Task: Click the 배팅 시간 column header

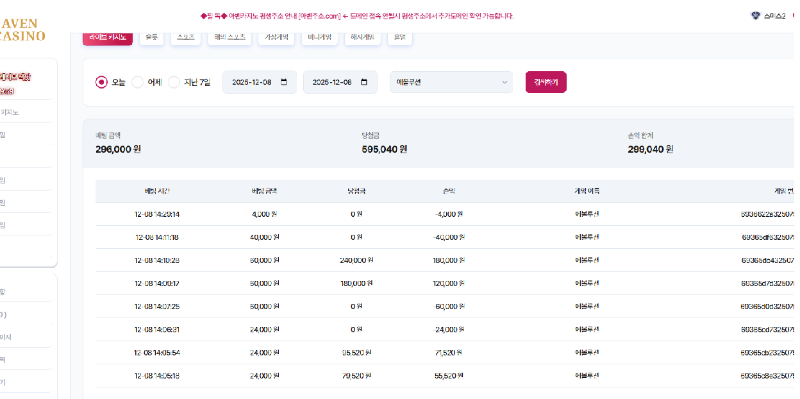Action: (x=157, y=191)
